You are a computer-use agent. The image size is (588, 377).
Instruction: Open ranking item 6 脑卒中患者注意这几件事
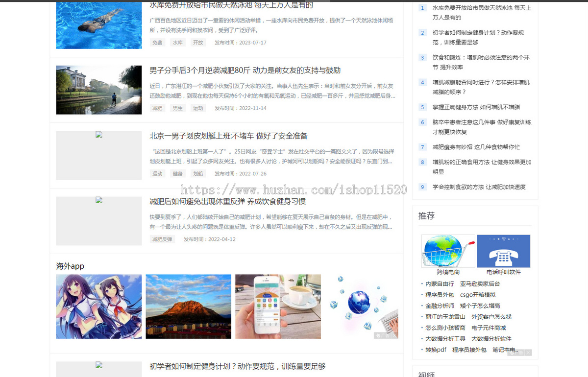click(482, 127)
